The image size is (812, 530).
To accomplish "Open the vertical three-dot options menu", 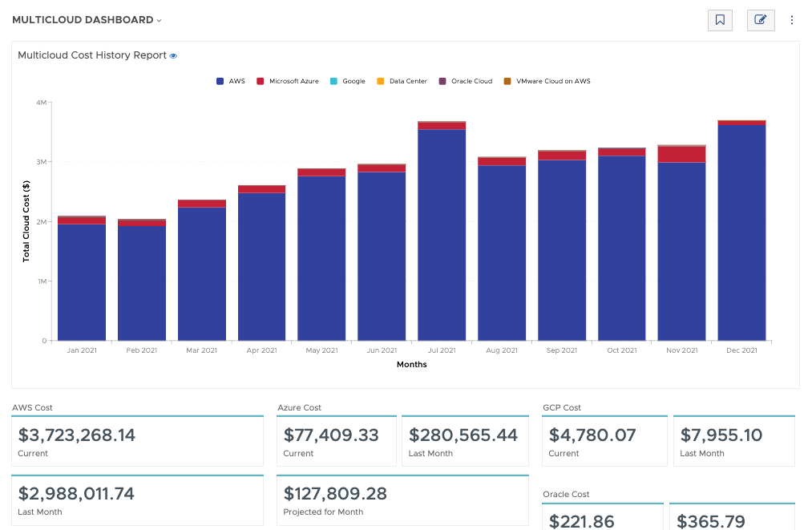I will pos(791,20).
